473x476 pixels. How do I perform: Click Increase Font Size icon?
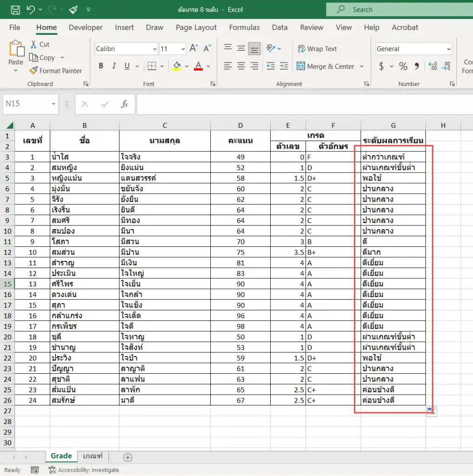tap(193, 48)
